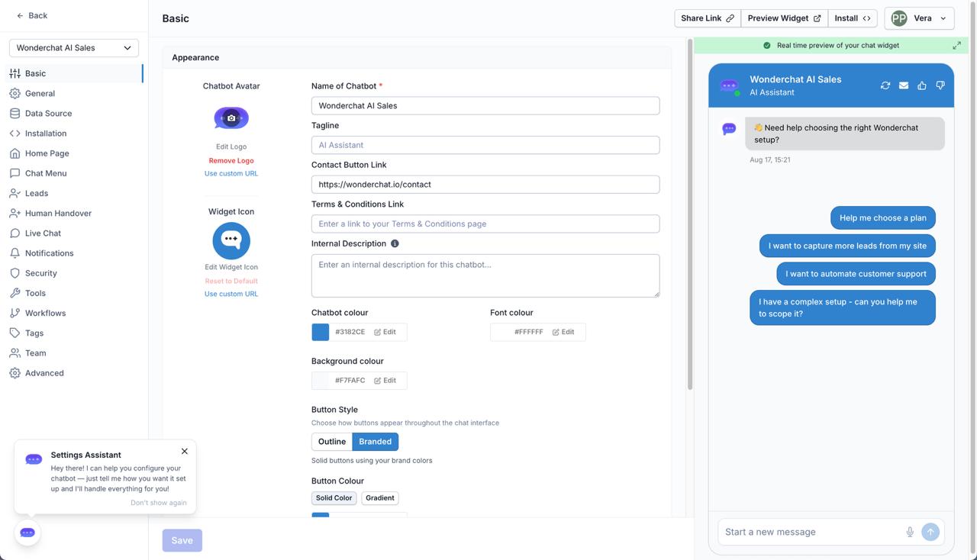The height and width of the screenshot is (560, 977).
Task: Click Reset to Default link
Action: point(231,282)
